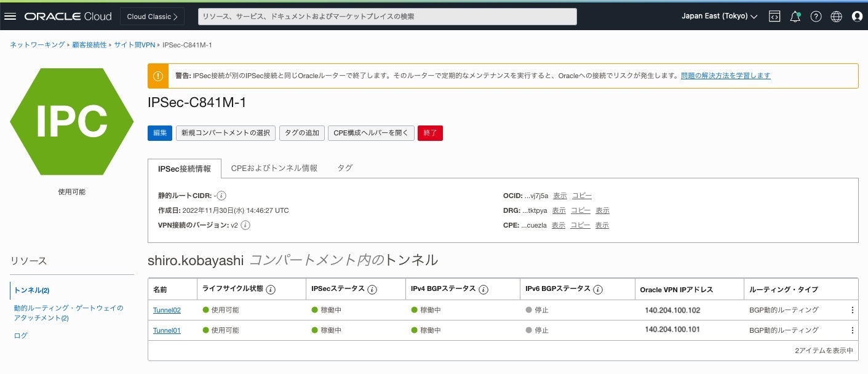Image resolution: width=868 pixels, height=374 pixels.
Task: Click CPE構成ヘルパーを開く button
Action: pos(371,133)
